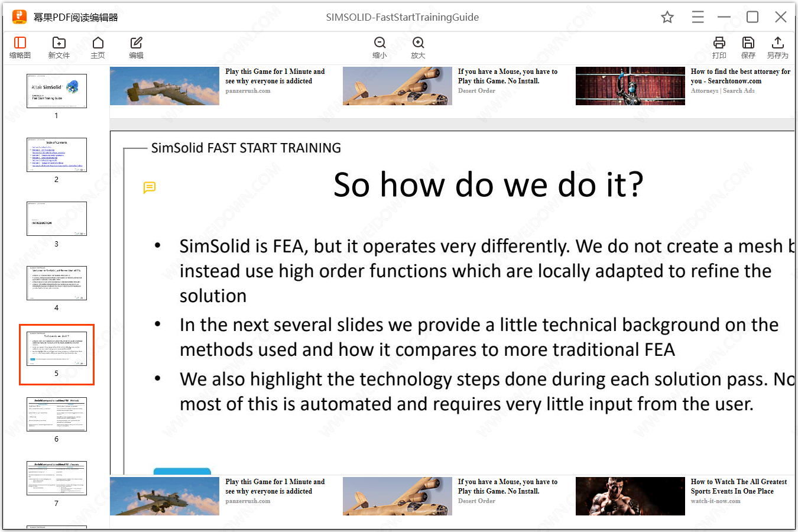
Task: Select page 2 thumbnail (Table of Contents)
Action: 57,155
